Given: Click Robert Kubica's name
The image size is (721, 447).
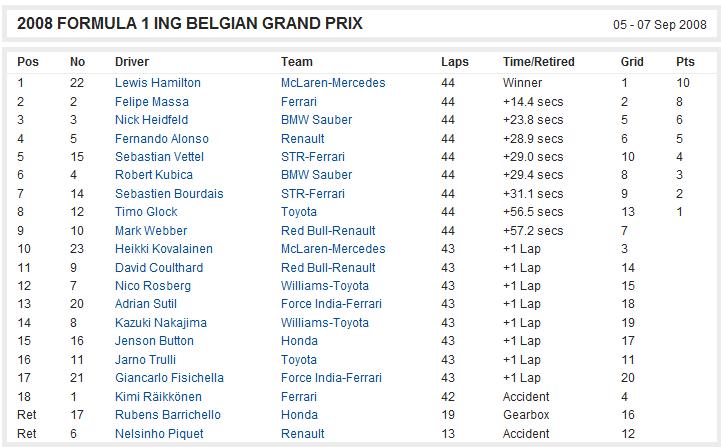Looking at the screenshot, I should [x=154, y=175].
